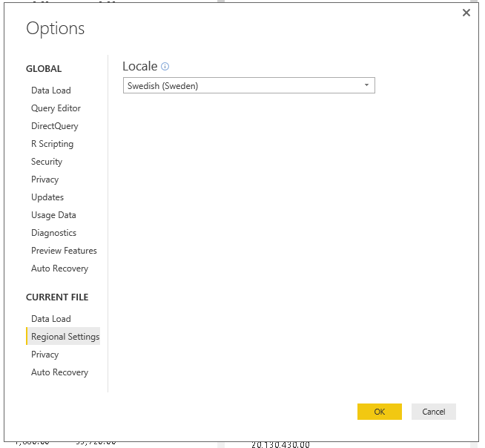The width and height of the screenshot is (485, 448).
Task: Confirm with the yellow OK button
Action: click(380, 412)
